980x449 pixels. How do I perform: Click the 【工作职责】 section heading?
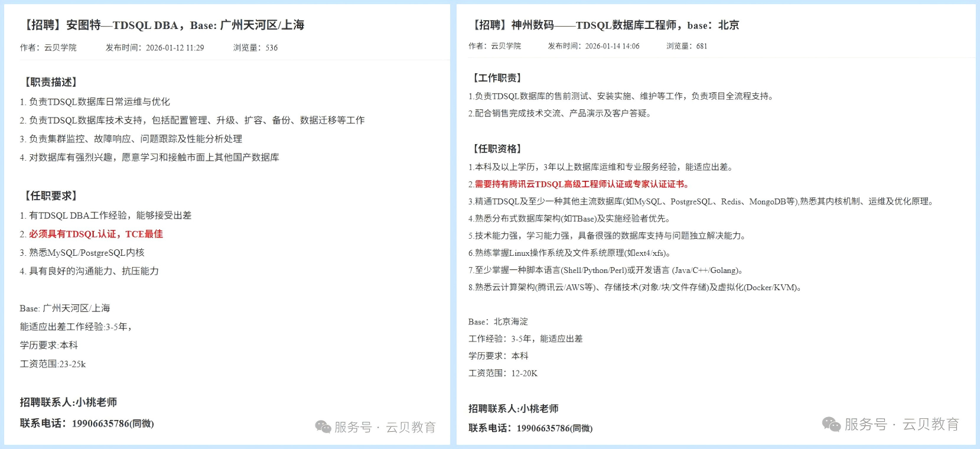point(497,78)
